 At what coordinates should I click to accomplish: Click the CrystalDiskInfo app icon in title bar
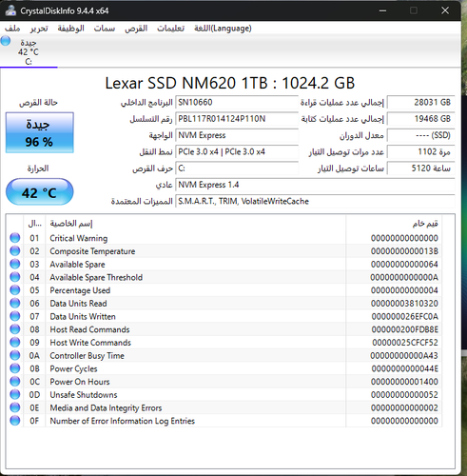tap(10, 10)
